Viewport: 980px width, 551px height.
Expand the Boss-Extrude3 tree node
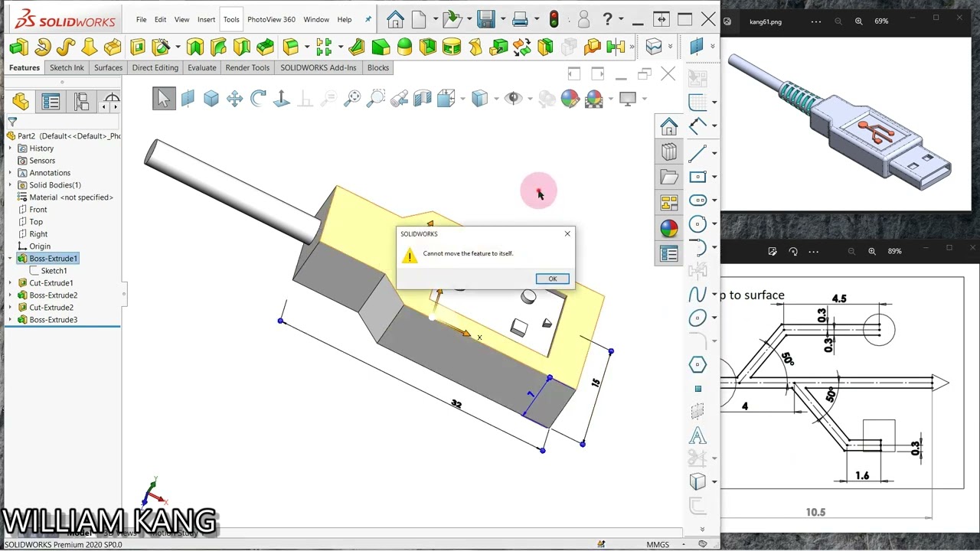coord(10,320)
